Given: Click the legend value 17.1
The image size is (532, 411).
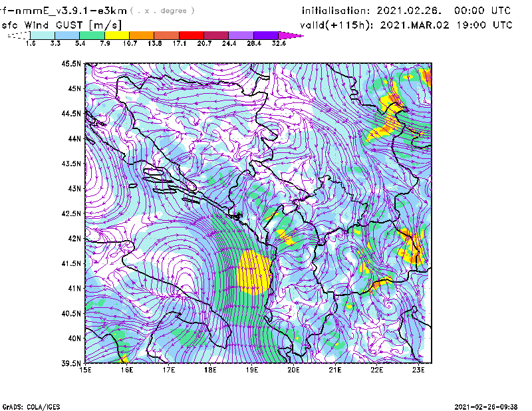Looking at the screenshot, I should (x=180, y=43).
